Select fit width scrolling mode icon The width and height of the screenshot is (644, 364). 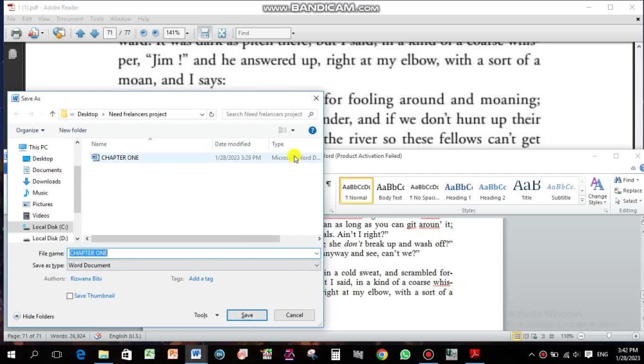click(205, 33)
